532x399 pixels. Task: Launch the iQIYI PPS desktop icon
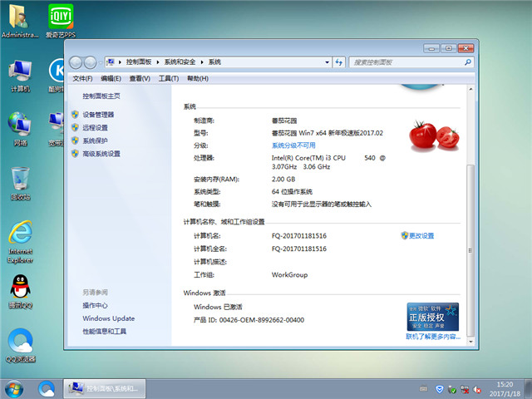click(x=61, y=20)
